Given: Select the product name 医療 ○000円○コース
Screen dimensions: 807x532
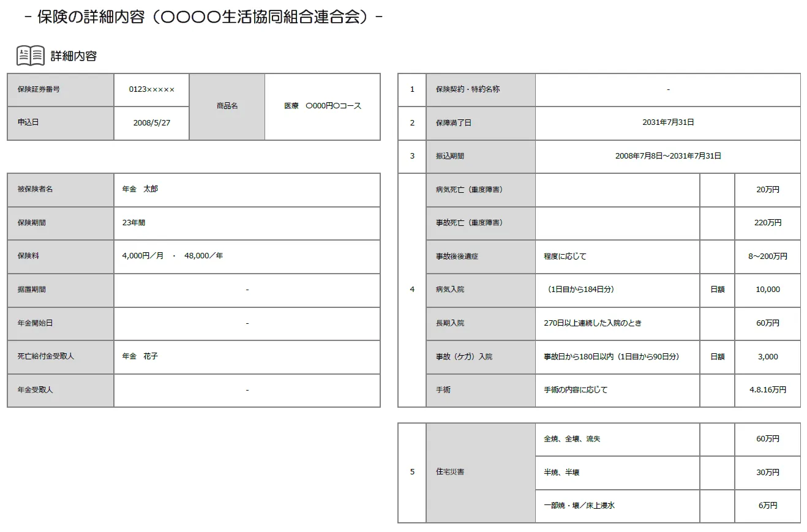Looking at the screenshot, I should [323, 106].
